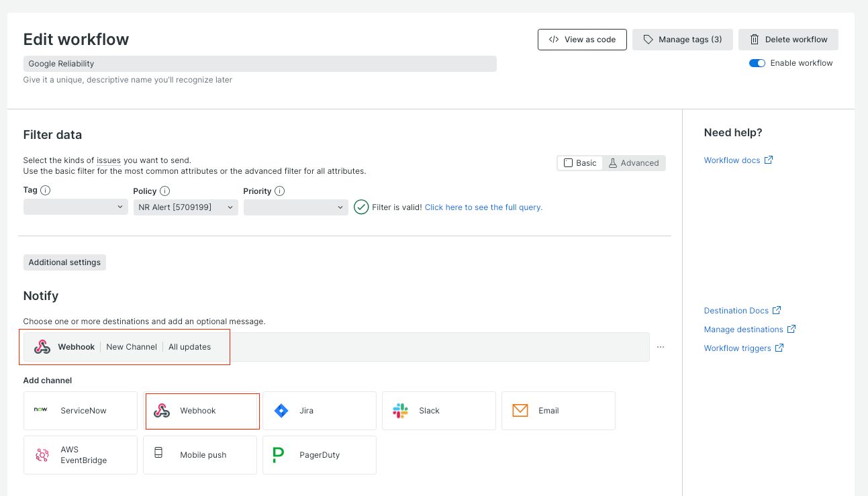Click the workflow name field Google Reliability

point(260,64)
